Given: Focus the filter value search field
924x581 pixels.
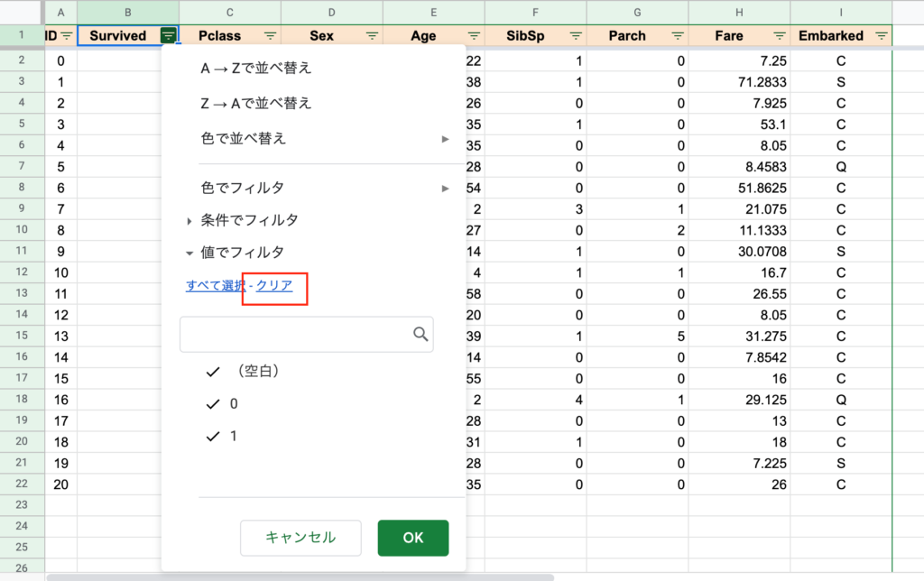Looking at the screenshot, I should click(307, 335).
